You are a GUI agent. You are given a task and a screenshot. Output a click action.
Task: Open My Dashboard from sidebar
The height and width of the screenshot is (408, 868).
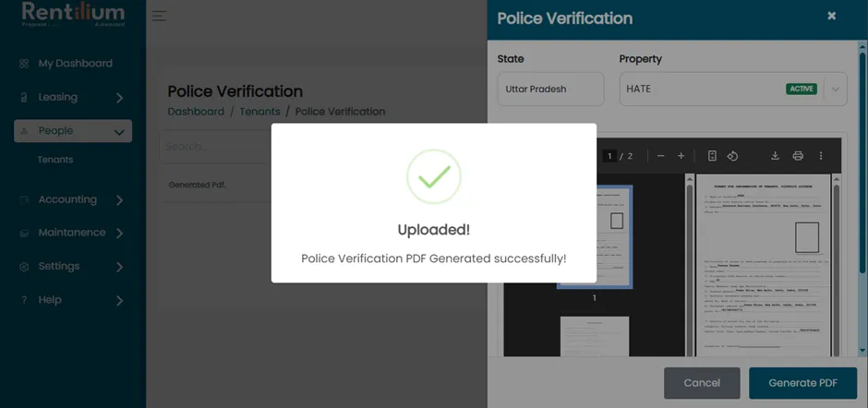tap(73, 64)
